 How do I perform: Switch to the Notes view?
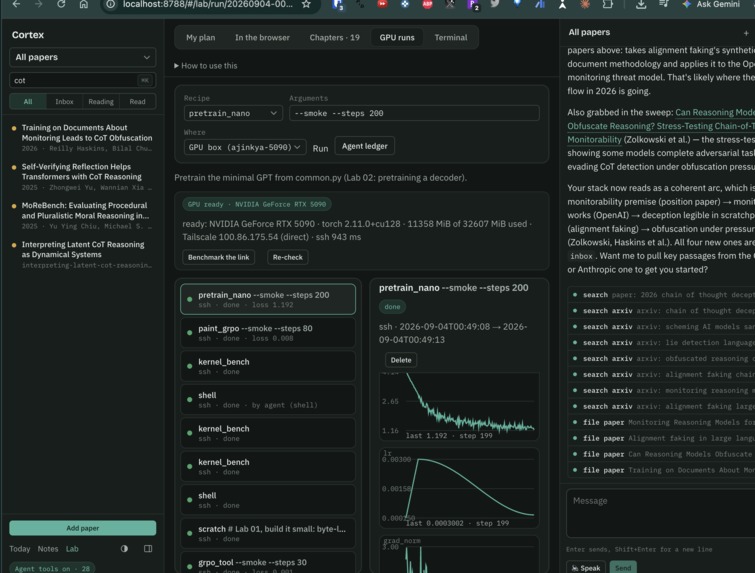[x=48, y=548]
